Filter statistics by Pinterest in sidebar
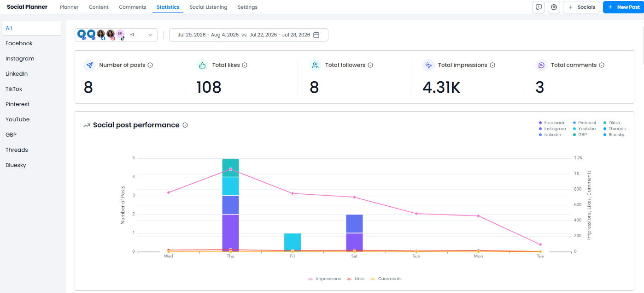This screenshot has width=644, height=293. 32,104
